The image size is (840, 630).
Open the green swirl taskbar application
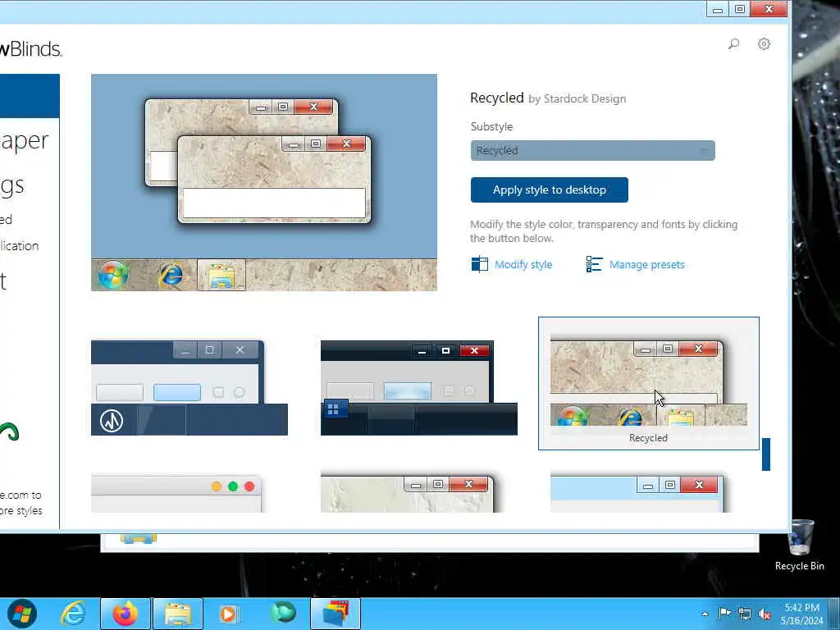[283, 614]
